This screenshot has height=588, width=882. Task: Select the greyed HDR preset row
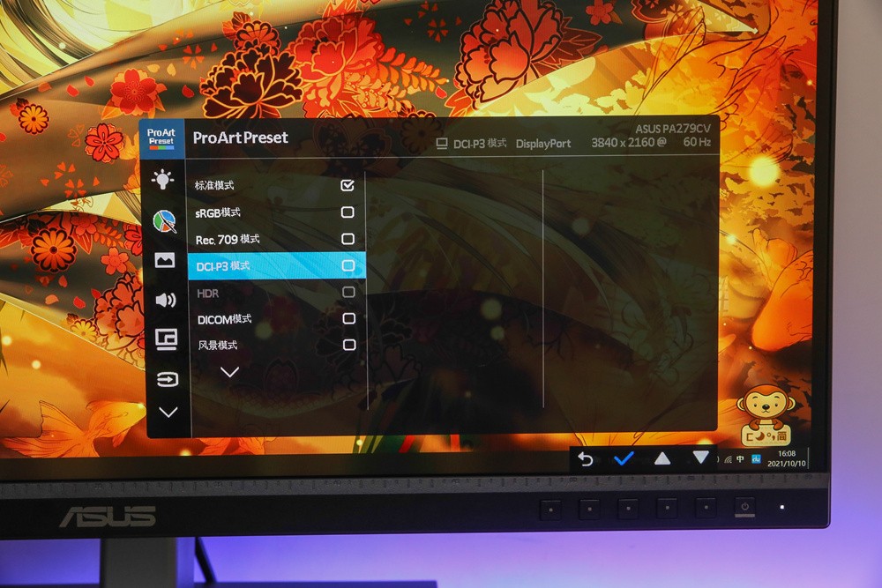click(277, 293)
